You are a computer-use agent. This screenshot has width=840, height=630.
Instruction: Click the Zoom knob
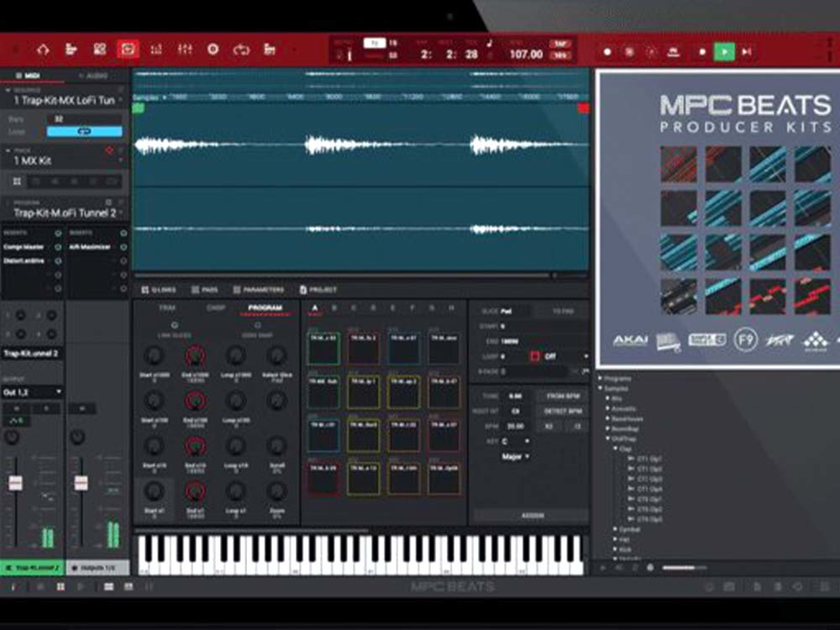pos(277,491)
